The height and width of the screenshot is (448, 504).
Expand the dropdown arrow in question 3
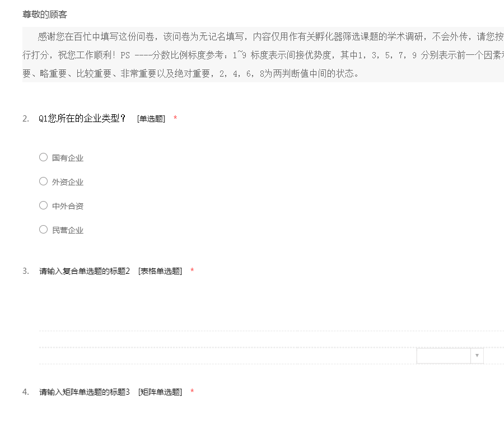tap(477, 356)
